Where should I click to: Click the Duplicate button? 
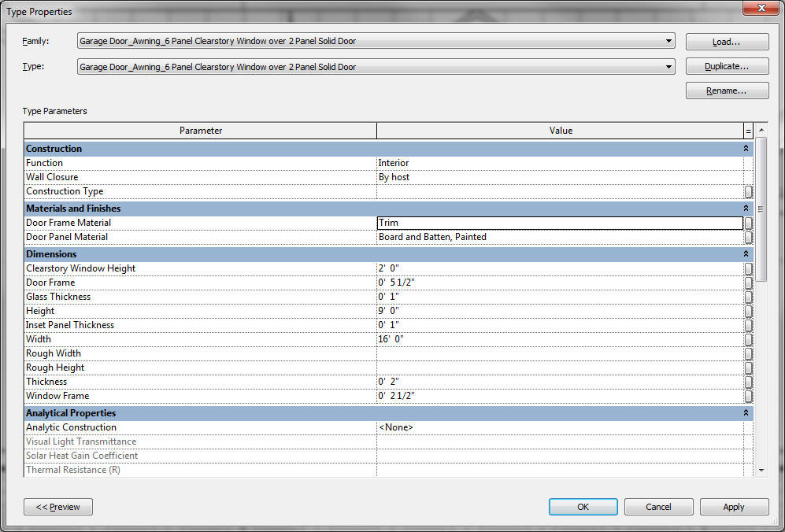727,66
